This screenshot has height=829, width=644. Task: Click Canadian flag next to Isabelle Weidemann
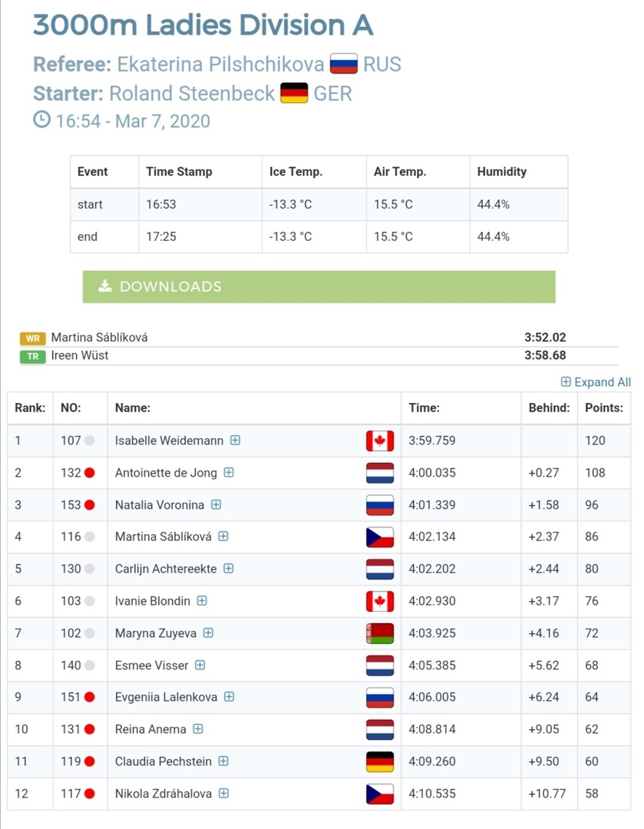[380, 441]
